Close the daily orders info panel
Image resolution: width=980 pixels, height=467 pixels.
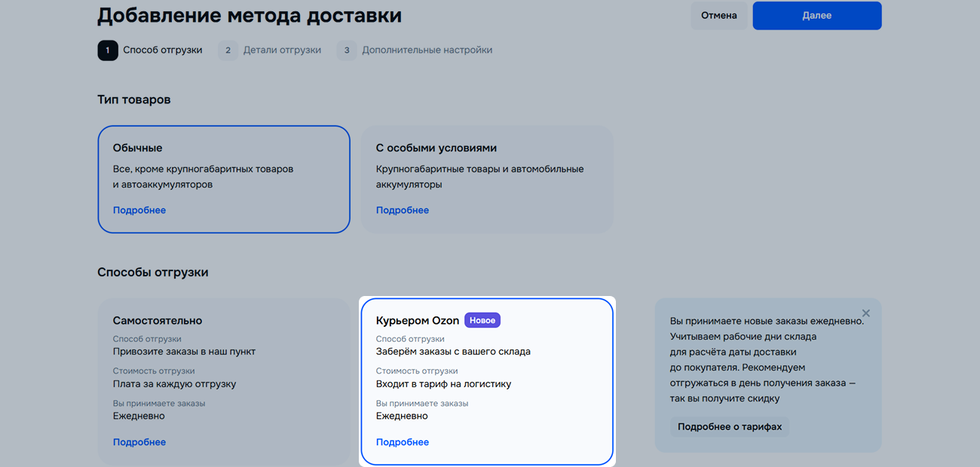pyautogui.click(x=865, y=313)
